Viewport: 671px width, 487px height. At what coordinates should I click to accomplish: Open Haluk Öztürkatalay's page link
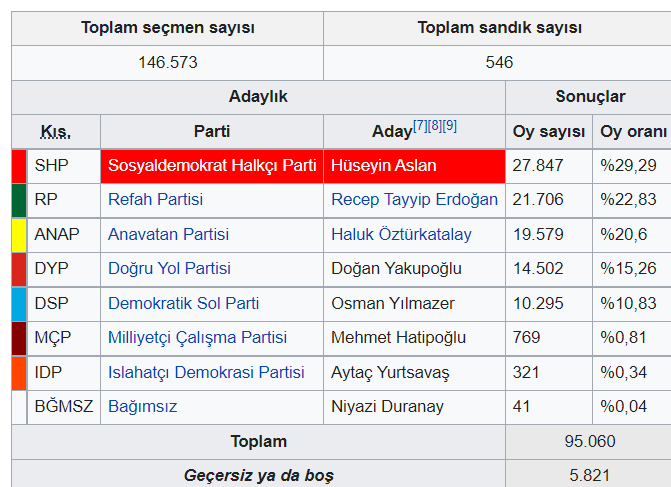tap(401, 234)
